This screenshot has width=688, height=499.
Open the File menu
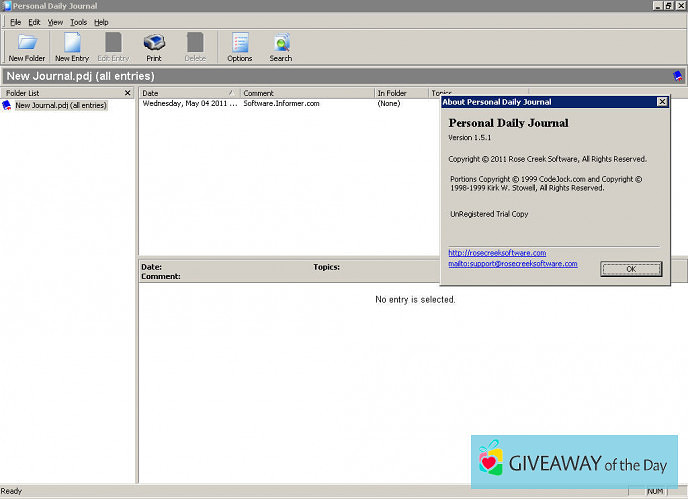(15, 22)
